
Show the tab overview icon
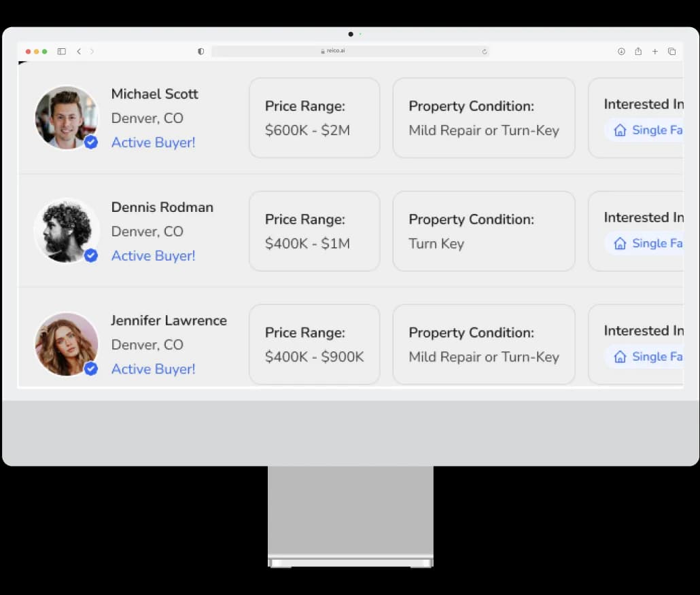point(671,52)
